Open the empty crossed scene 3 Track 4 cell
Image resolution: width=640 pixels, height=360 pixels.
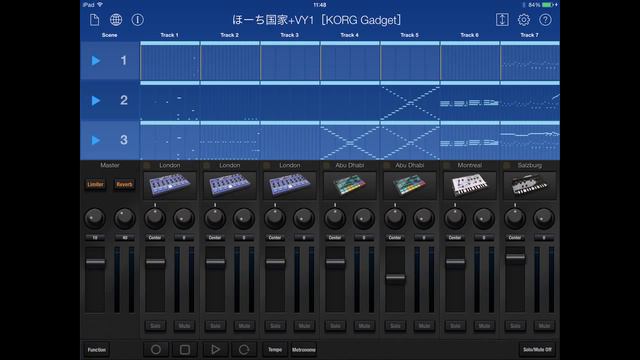coord(350,142)
